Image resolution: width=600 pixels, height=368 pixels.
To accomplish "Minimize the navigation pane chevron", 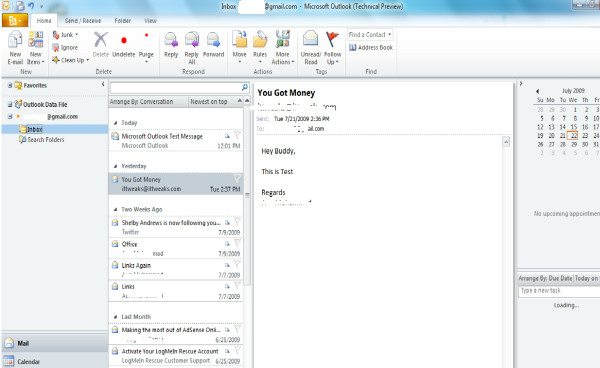I will click(x=103, y=84).
